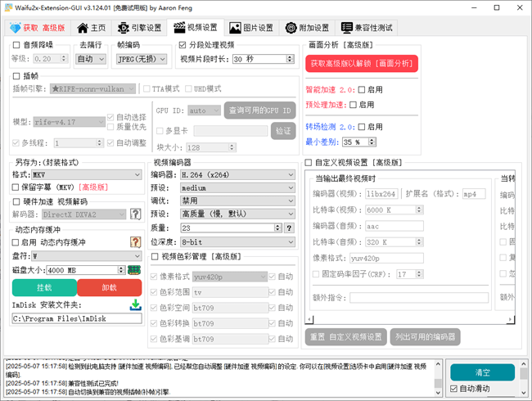Click the ImDisk download icon

135,305
